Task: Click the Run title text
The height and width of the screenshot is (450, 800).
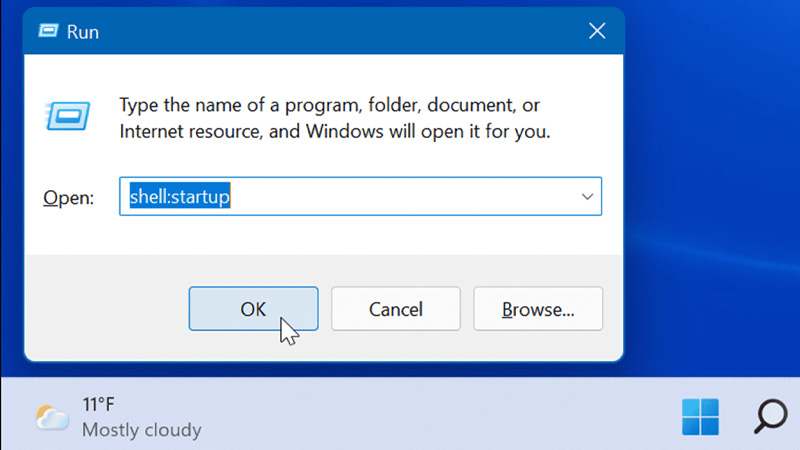Action: [83, 32]
